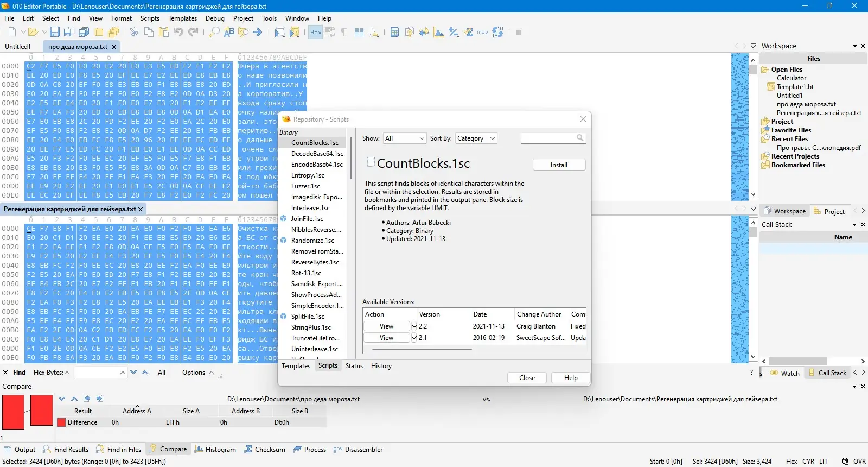
Task: Click the Redo arrow icon
Action: click(x=193, y=33)
